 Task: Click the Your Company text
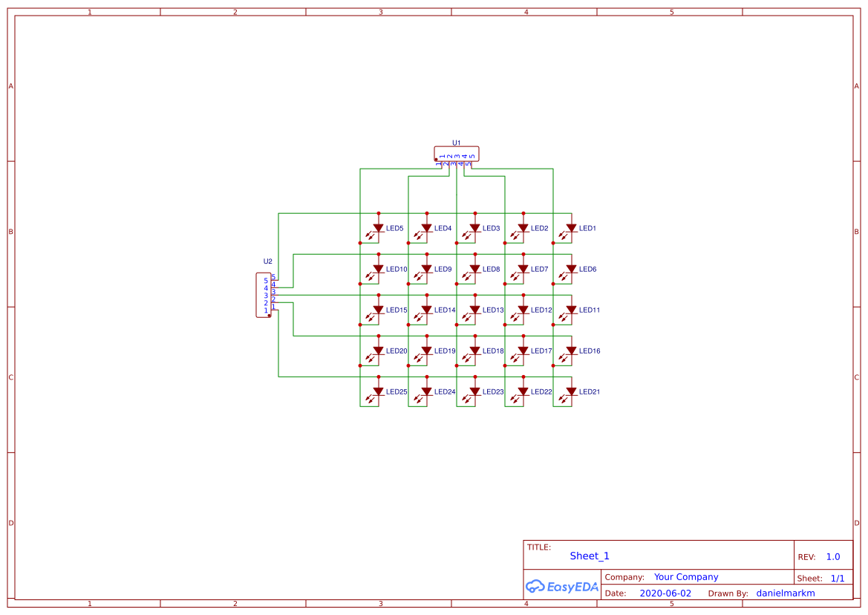pos(685,576)
